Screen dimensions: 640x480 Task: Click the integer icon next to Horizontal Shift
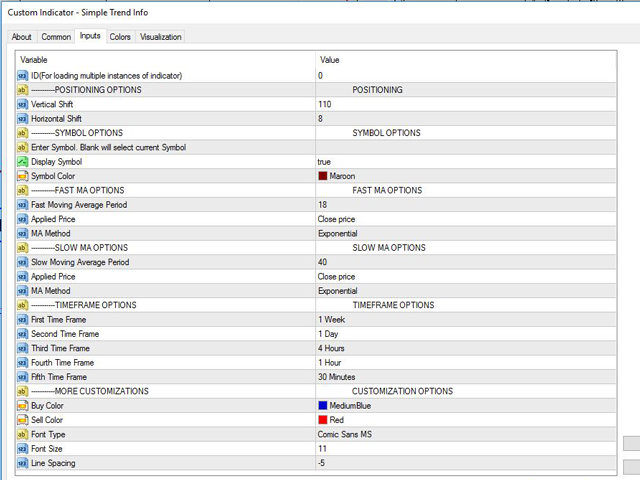point(22,119)
